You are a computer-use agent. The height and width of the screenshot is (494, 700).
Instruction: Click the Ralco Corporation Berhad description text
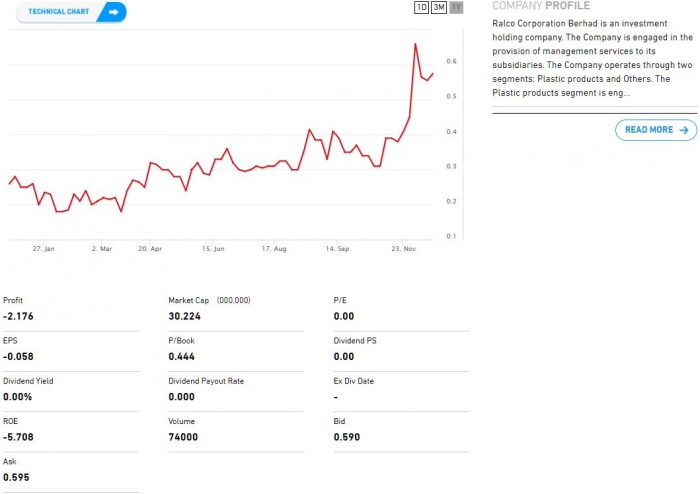592,57
